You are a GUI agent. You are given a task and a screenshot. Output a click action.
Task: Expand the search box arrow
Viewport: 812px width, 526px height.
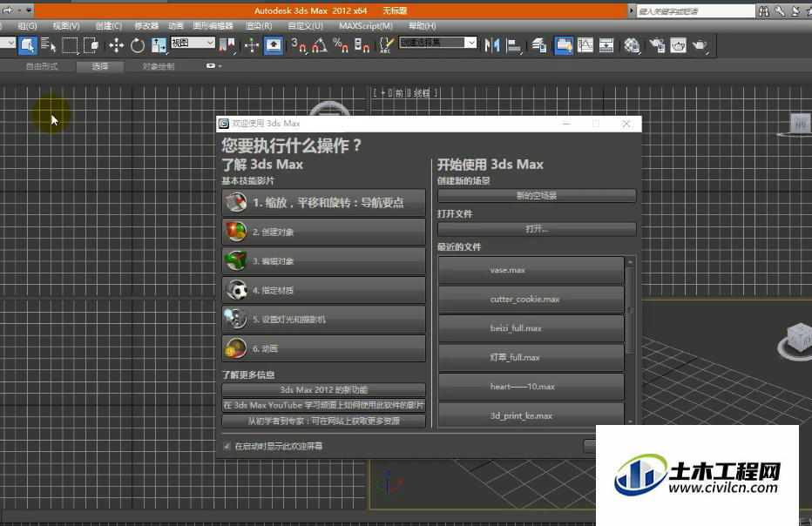pyautogui.click(x=632, y=10)
